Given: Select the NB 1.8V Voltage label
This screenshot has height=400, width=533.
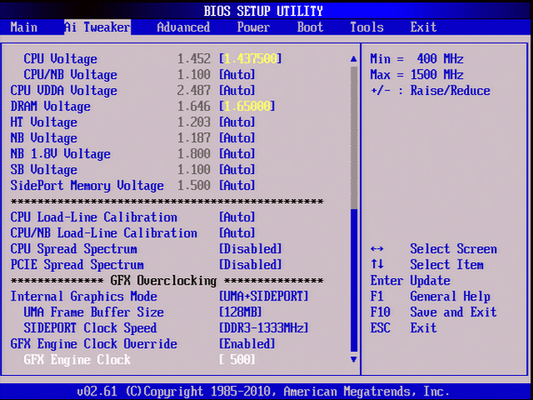Looking at the screenshot, I should point(61,154).
